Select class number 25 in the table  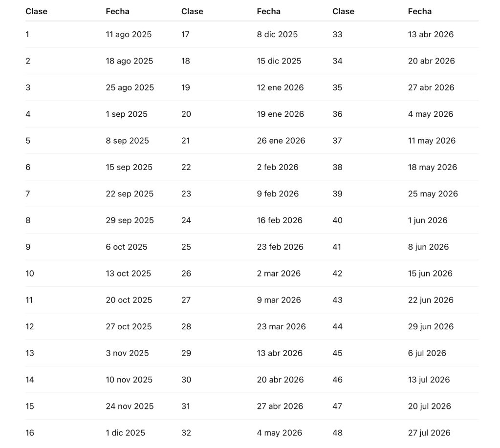tap(186, 247)
